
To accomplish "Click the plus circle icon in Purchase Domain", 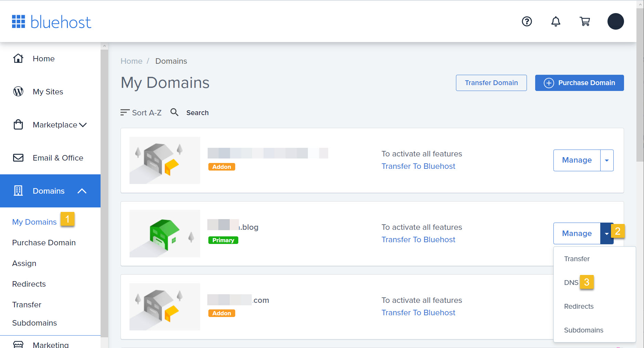I will point(549,83).
